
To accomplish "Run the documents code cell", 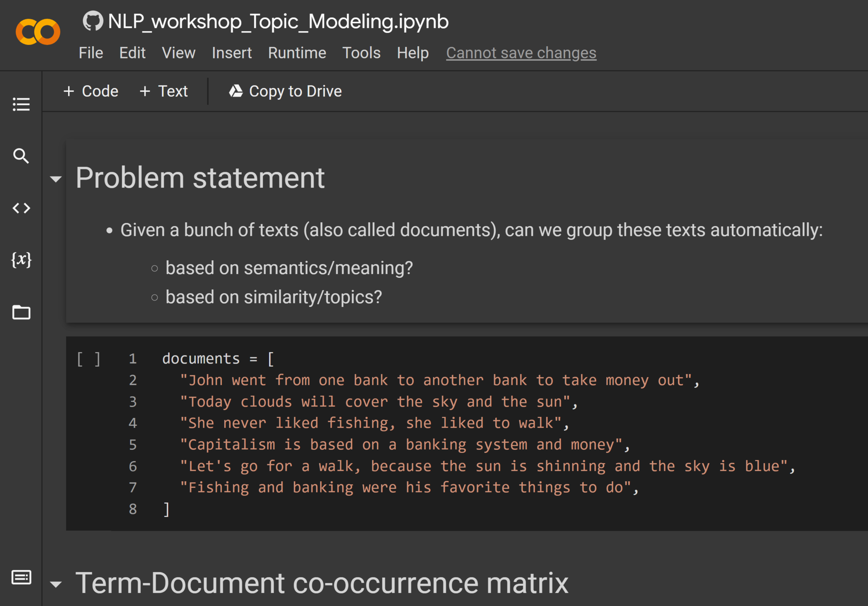I will click(88, 359).
